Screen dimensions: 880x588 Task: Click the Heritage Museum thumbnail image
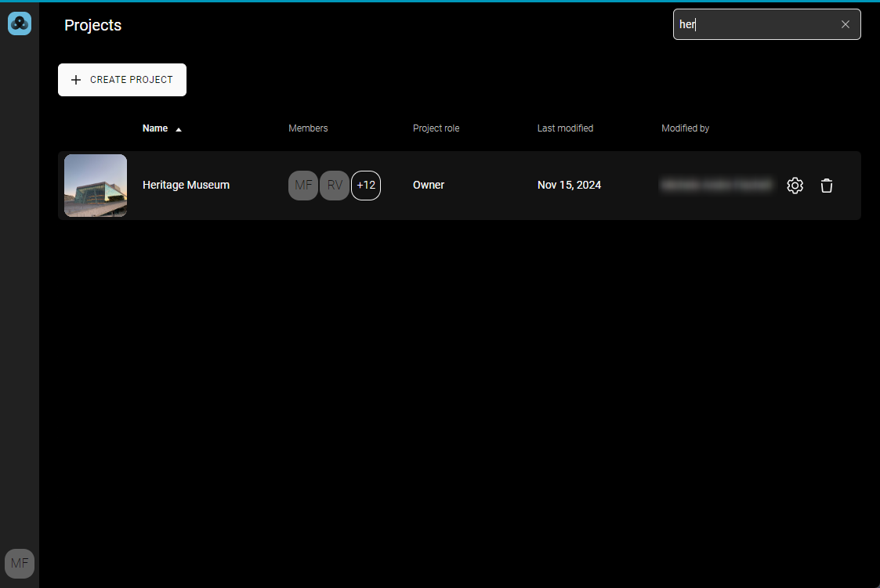point(96,186)
